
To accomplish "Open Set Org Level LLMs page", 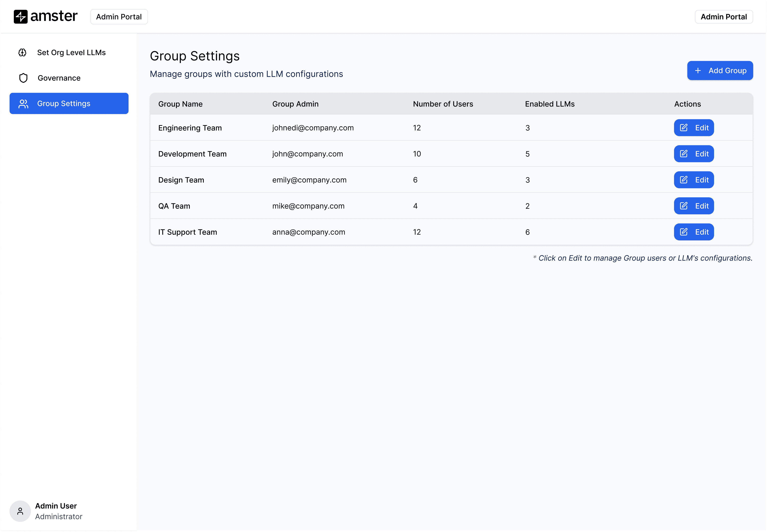I will (x=71, y=53).
